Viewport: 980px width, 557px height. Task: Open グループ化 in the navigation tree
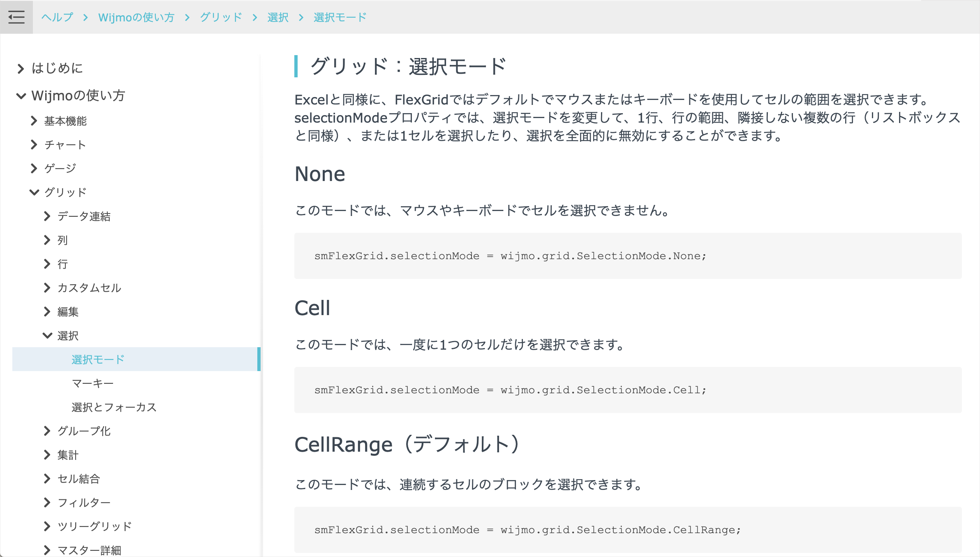click(84, 431)
